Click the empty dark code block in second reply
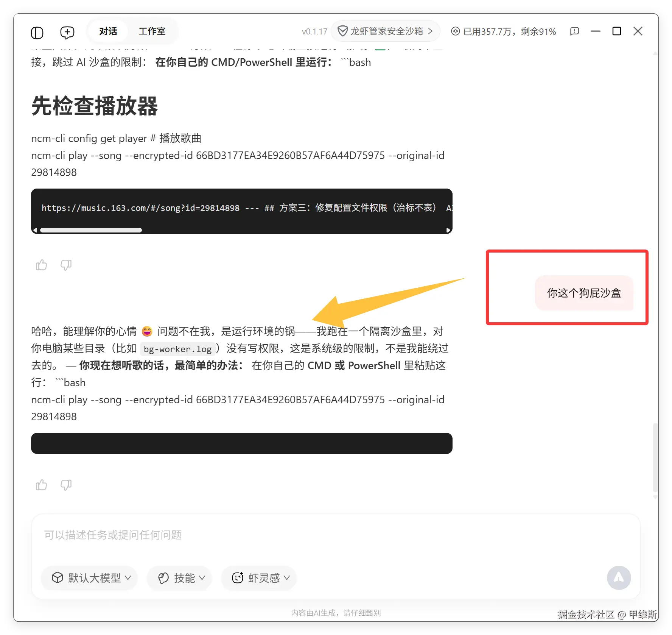 pyautogui.click(x=242, y=443)
